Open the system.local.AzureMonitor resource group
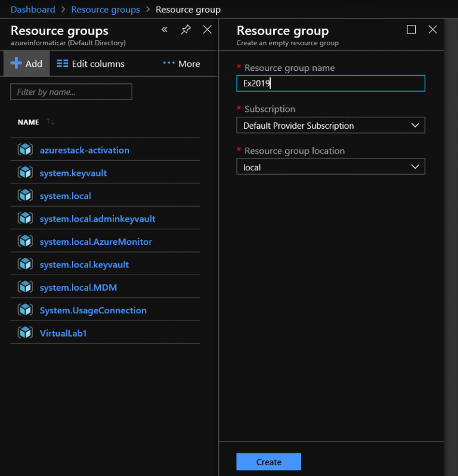The image size is (458, 476). (x=95, y=242)
